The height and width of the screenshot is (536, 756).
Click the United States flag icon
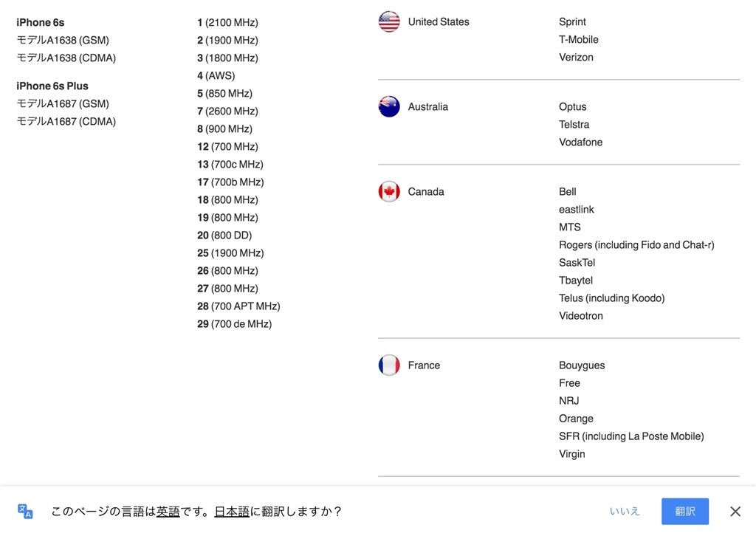coord(389,21)
